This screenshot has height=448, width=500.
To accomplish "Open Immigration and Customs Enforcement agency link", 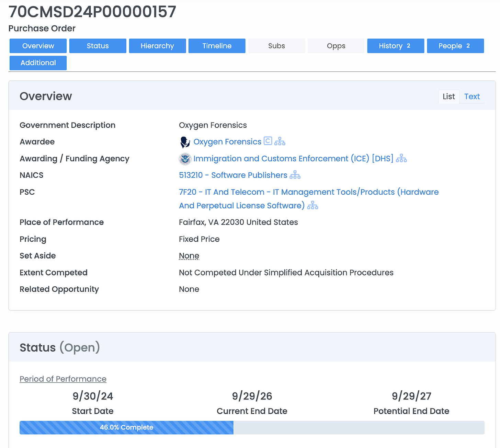I will tap(293, 159).
